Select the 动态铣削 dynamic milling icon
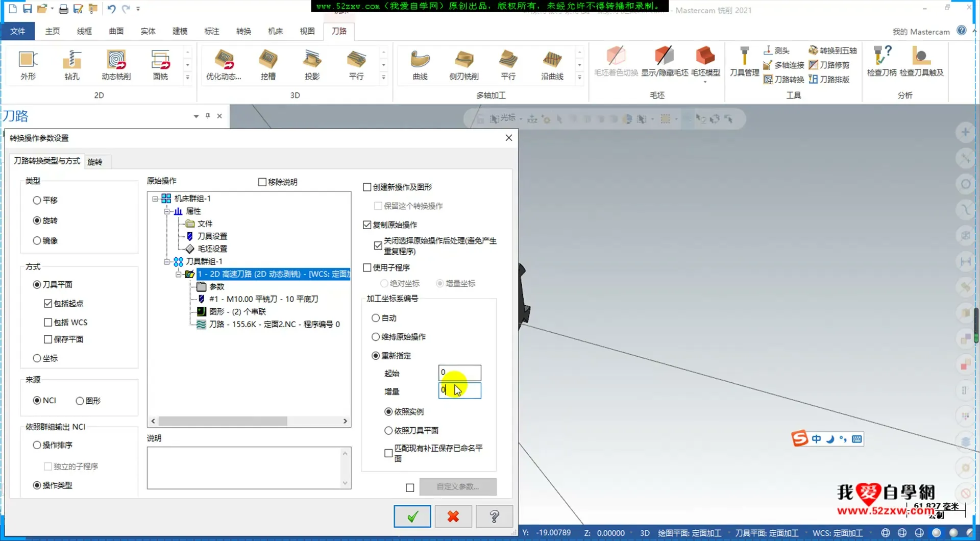The height and width of the screenshot is (541, 980). (x=116, y=64)
